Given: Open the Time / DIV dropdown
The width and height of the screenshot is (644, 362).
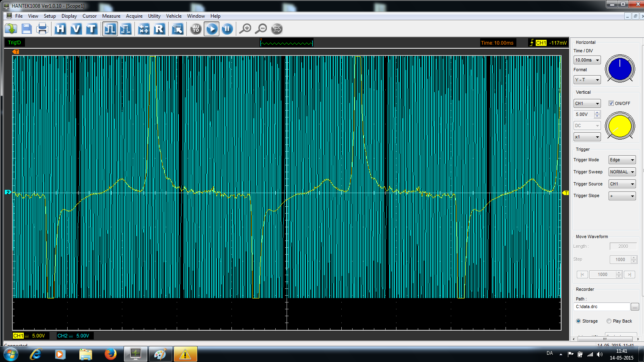Looking at the screenshot, I should click(x=587, y=60).
